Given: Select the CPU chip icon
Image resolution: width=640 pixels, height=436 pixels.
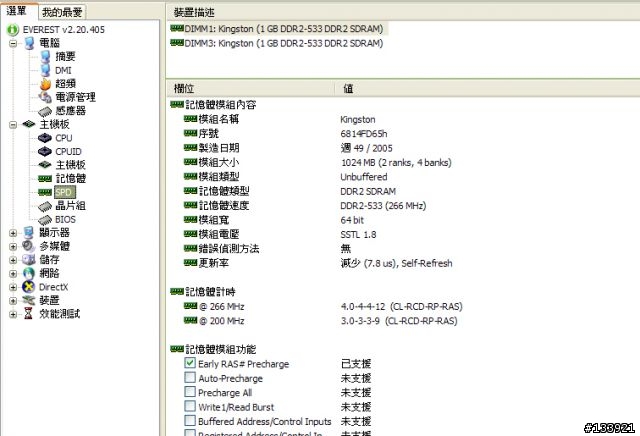Looking at the screenshot, I should click(x=44, y=138).
